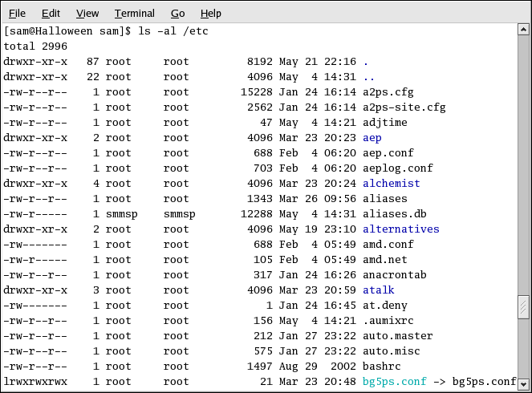Open the Edit menu
The width and height of the screenshot is (532, 393).
[x=51, y=14]
